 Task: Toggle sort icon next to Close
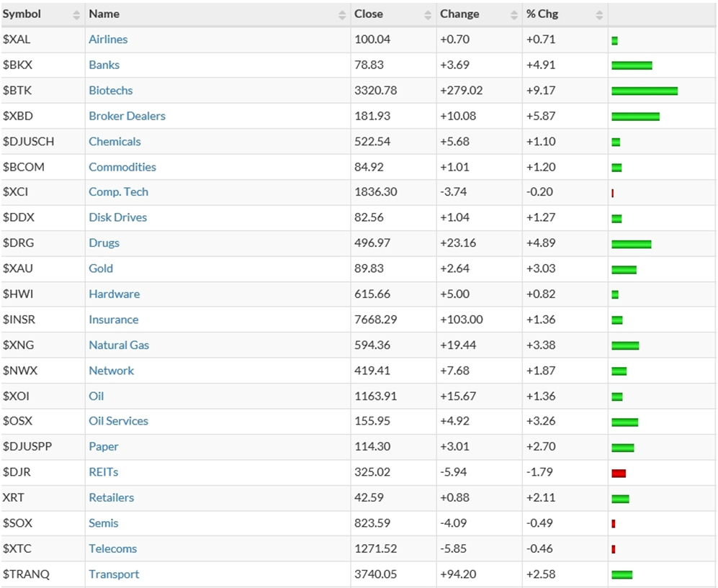point(428,14)
